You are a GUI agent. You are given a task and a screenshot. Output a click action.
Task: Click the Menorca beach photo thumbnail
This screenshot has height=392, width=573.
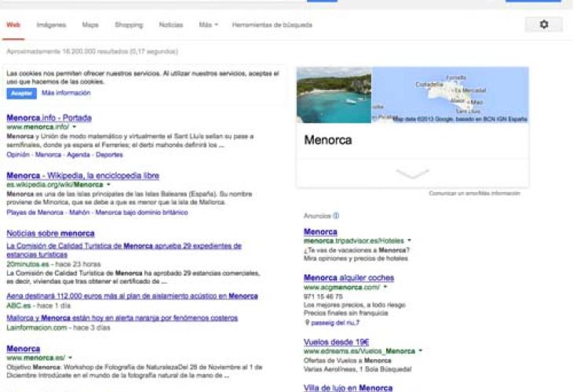point(334,95)
